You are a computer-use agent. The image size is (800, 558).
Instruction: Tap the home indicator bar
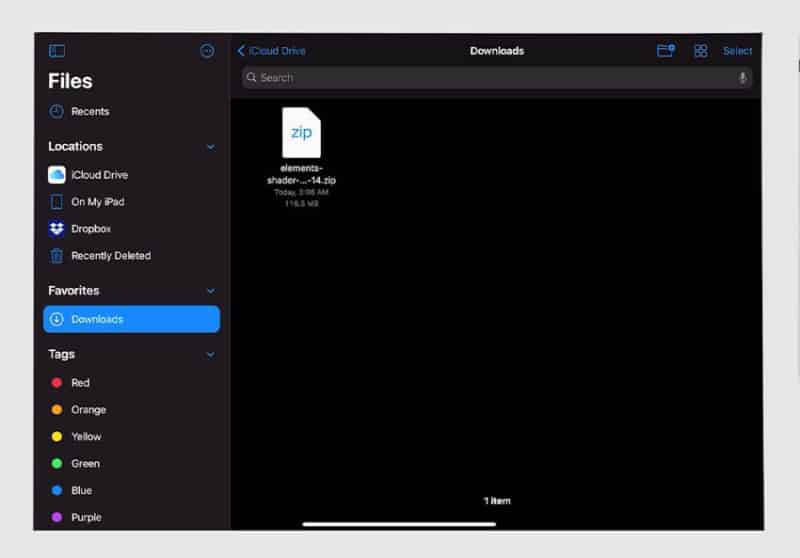pos(398,524)
